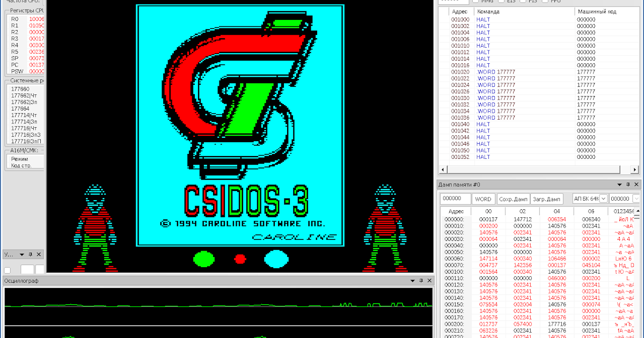Click memory dump cell 006354 in row 000000
The height and width of the screenshot is (338, 644).
click(x=557, y=219)
